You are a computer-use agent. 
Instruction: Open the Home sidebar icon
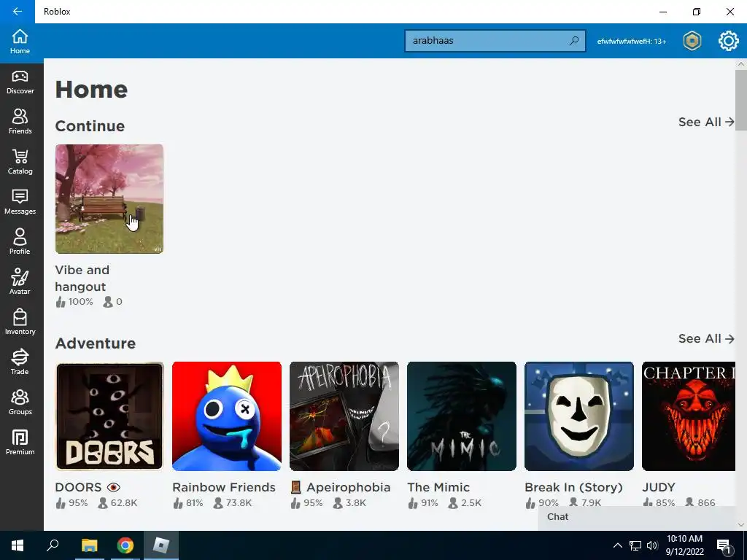20,42
